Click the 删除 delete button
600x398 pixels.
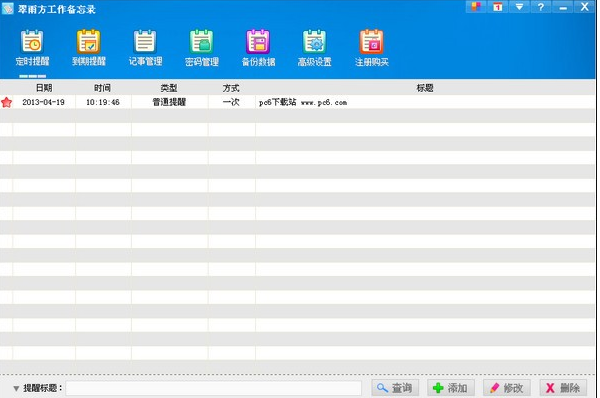click(x=563, y=388)
